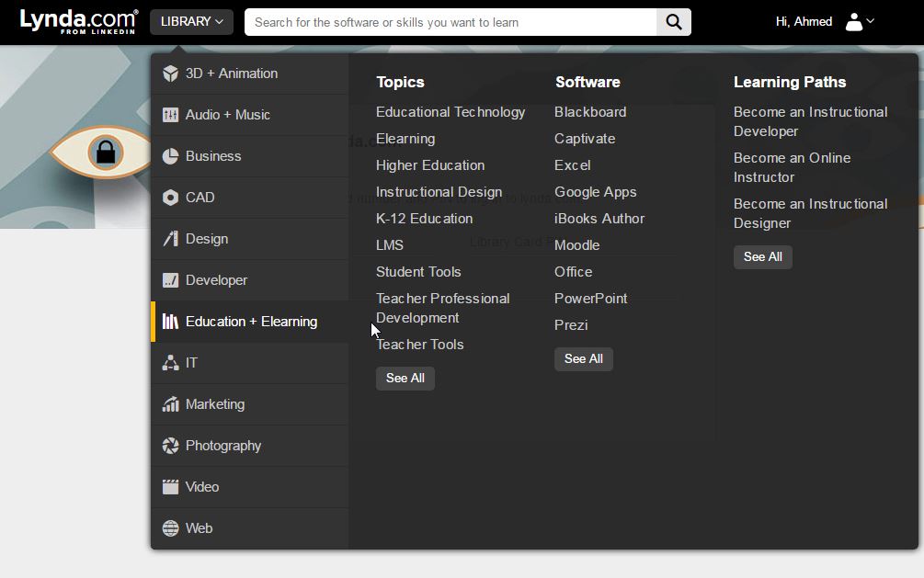Click the Lynda.com logo
The width and height of the screenshot is (924, 578).
point(79,22)
